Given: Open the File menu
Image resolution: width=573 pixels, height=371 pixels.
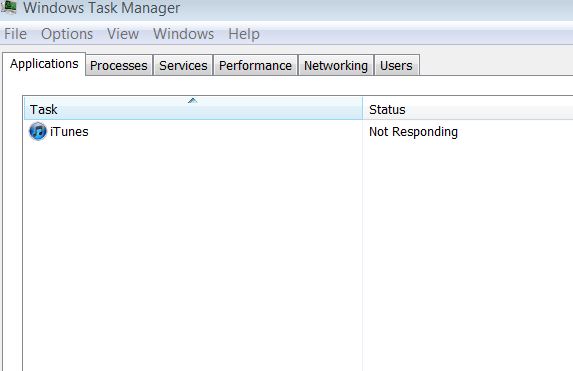Looking at the screenshot, I should click(15, 34).
